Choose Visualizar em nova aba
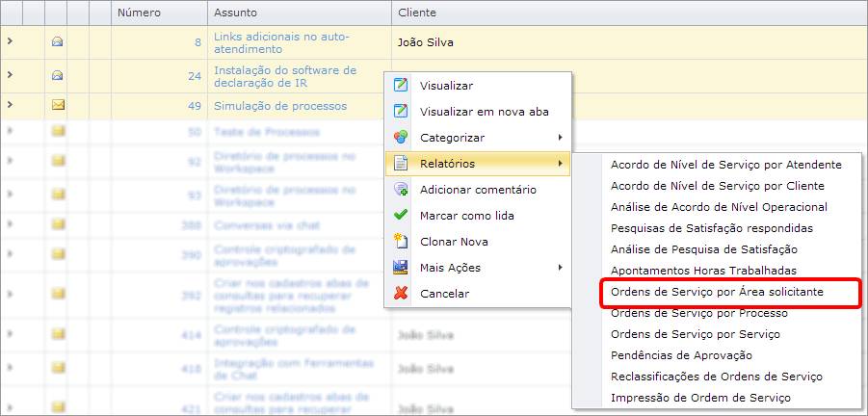This screenshot has height=416, width=868. point(484,112)
